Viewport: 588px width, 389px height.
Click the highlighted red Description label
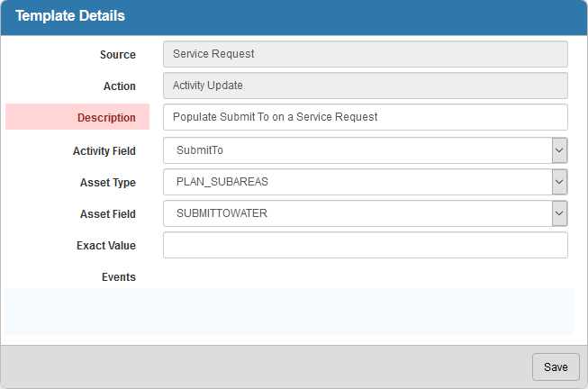(77, 117)
